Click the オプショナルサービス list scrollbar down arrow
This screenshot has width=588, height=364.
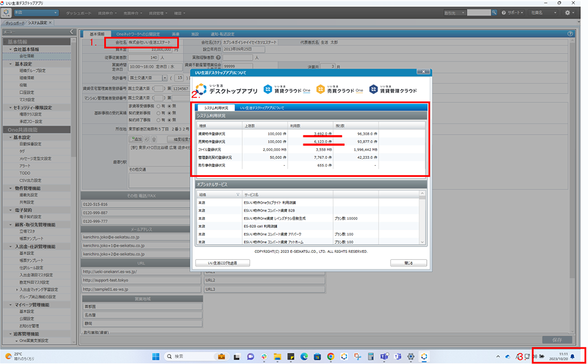pyautogui.click(x=422, y=242)
